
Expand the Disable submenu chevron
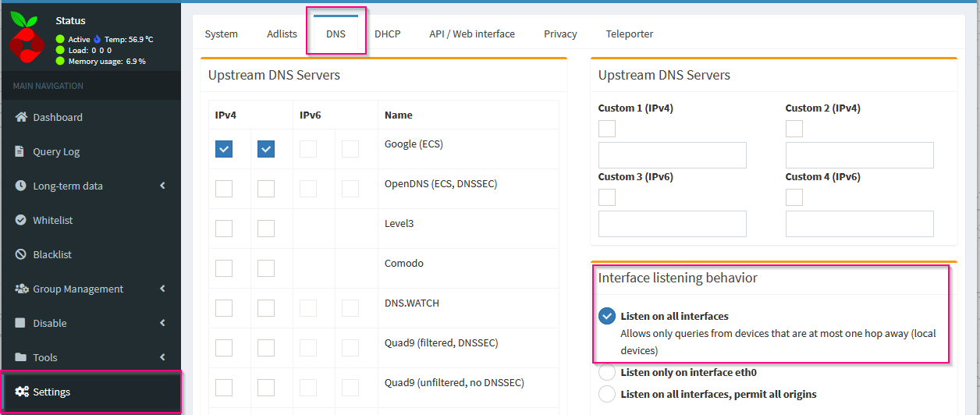162,323
